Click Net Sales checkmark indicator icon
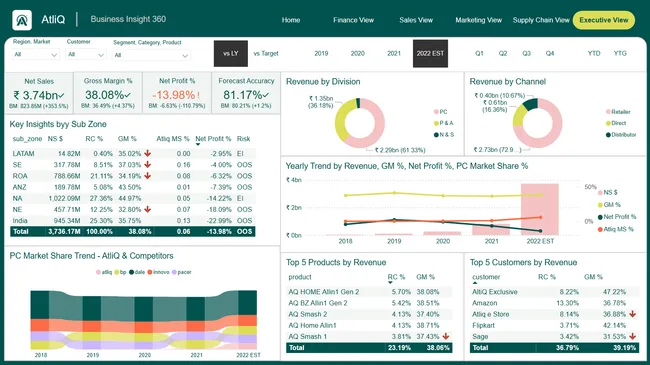Image resolution: width=650 pixels, height=365 pixels. coord(61,95)
